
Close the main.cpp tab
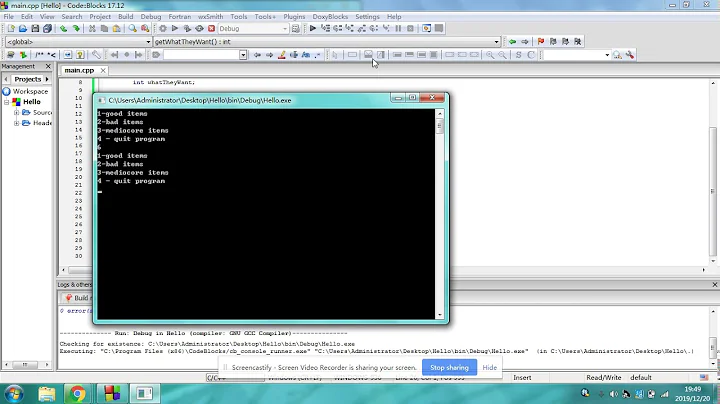(103, 70)
